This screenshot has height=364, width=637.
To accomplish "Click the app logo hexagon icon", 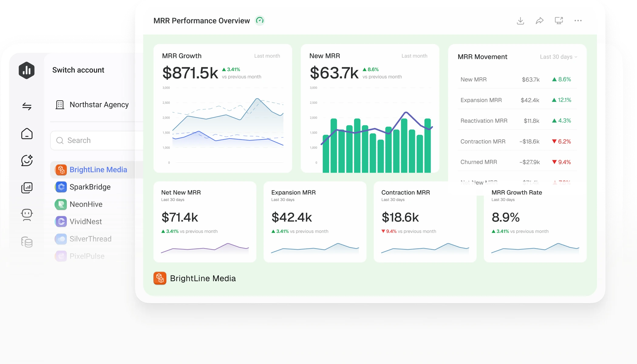I will click(x=27, y=70).
